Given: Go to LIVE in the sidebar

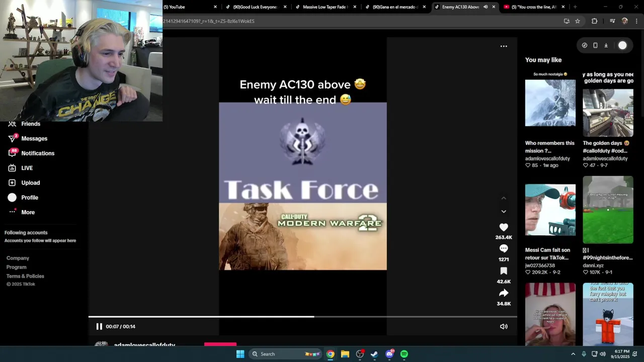Looking at the screenshot, I should [x=27, y=168].
